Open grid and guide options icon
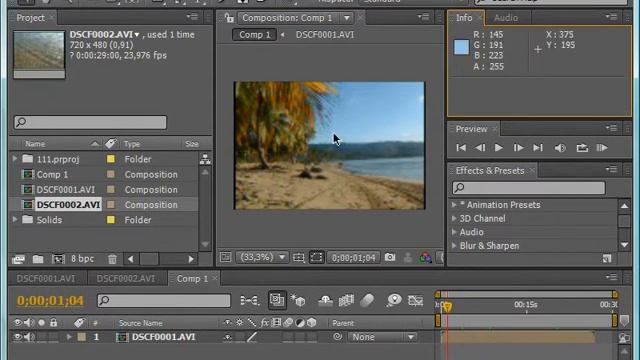This screenshot has width=640, height=360. pos(298,257)
